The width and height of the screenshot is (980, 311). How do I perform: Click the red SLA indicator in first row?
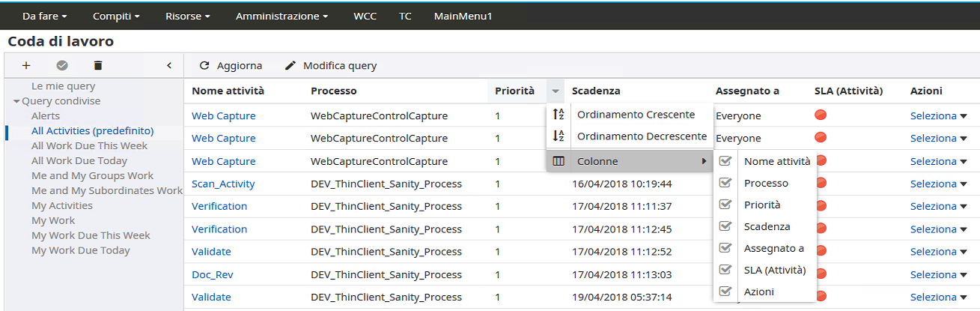[x=821, y=115]
